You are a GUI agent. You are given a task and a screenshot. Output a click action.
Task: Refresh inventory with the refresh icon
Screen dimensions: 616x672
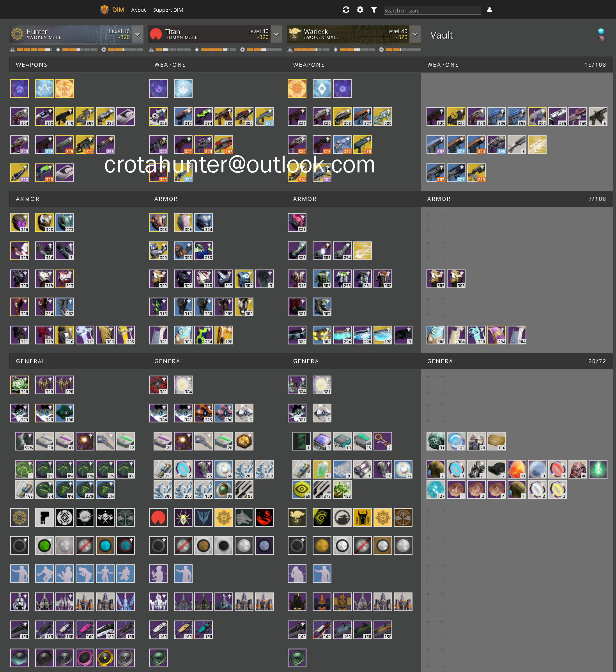pyautogui.click(x=346, y=10)
